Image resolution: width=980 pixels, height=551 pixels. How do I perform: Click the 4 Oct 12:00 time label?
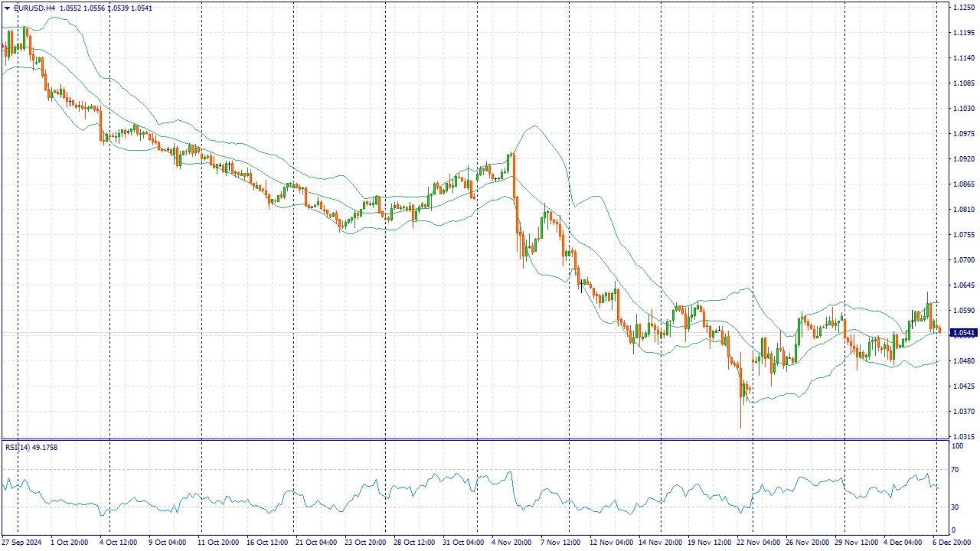point(117,542)
